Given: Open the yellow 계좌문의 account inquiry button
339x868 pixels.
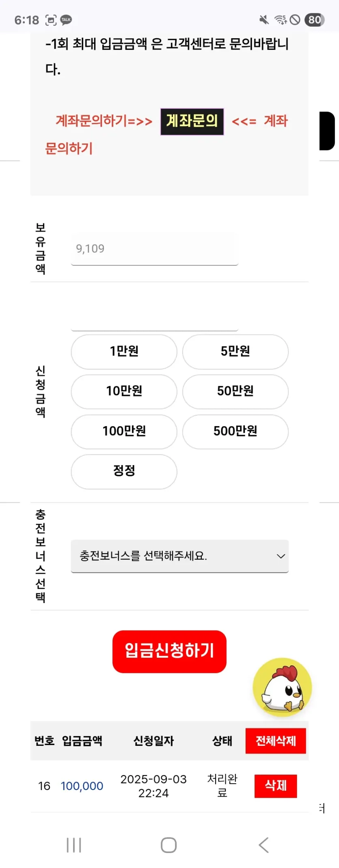Looking at the screenshot, I should point(192,121).
